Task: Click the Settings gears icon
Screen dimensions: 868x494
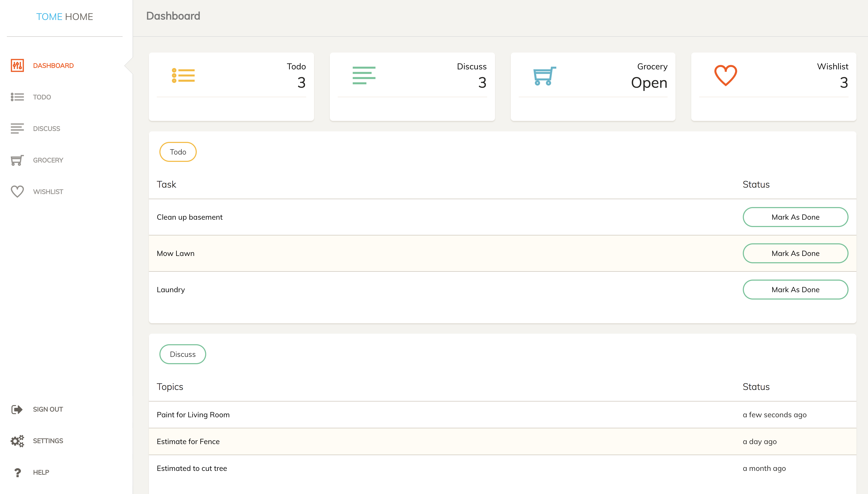Action: tap(17, 441)
